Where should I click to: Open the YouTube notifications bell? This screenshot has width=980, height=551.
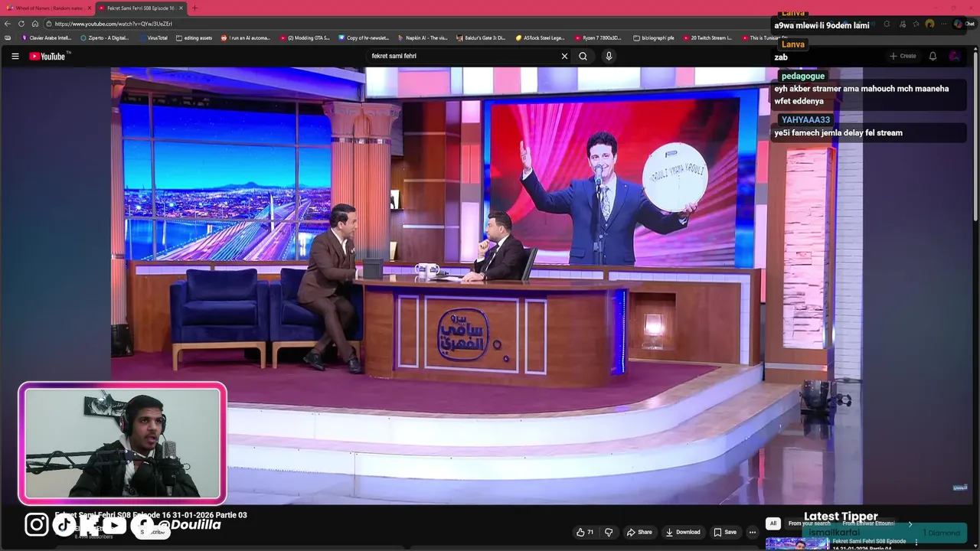933,56
